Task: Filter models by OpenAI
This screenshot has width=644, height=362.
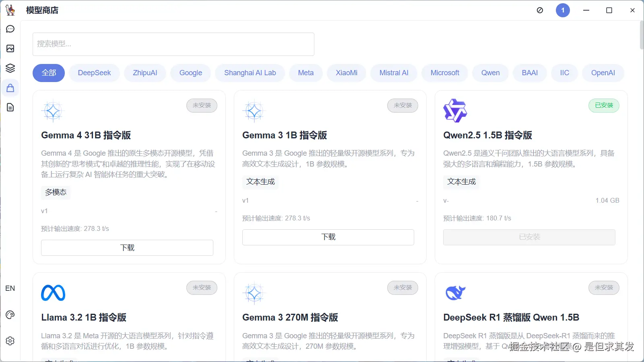Action: [603, 73]
